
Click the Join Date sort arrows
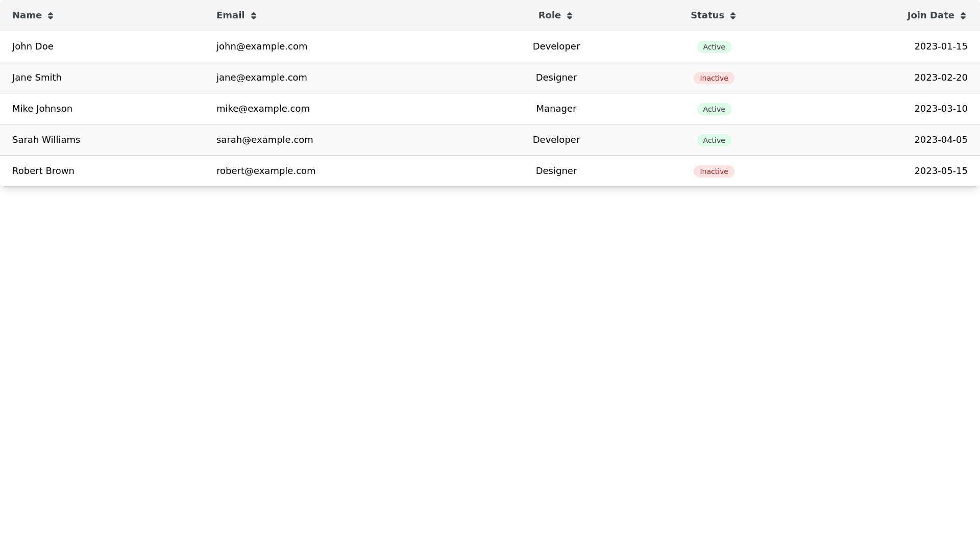point(963,16)
